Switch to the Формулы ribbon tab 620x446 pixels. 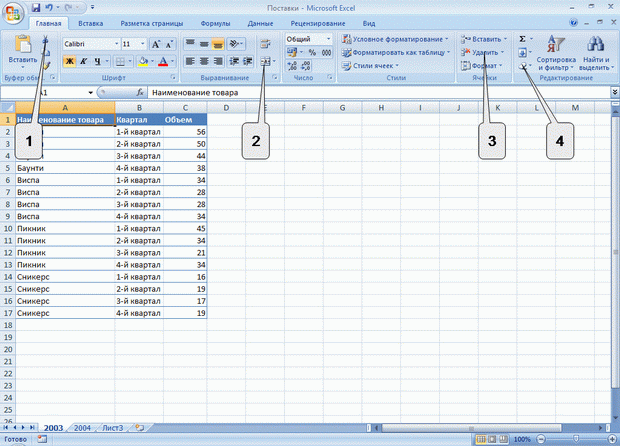pos(215,23)
